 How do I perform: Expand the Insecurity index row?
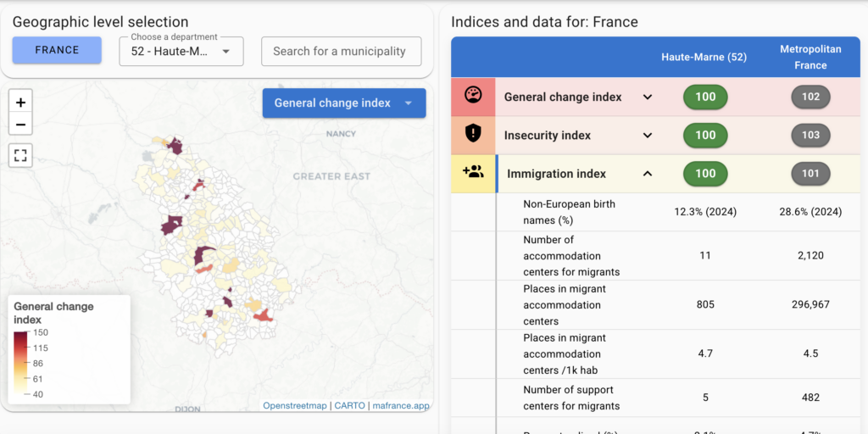(648, 135)
